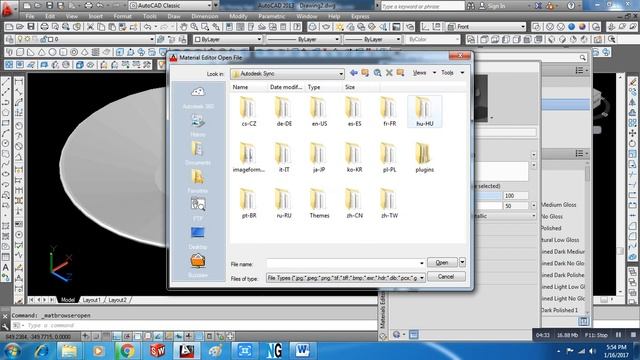Open the ja-JP folder
Image resolution: width=640 pixels, height=360 pixels.
pyautogui.click(x=319, y=158)
